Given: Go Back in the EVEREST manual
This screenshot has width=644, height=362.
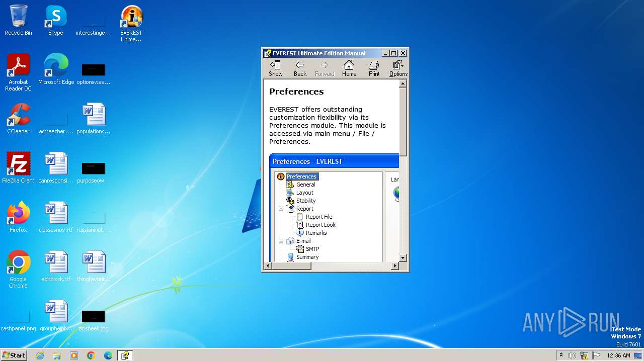Looking at the screenshot, I should tap(300, 69).
